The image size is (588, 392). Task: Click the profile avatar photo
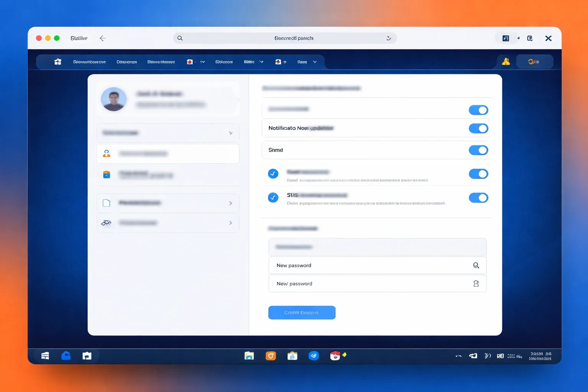[114, 99]
